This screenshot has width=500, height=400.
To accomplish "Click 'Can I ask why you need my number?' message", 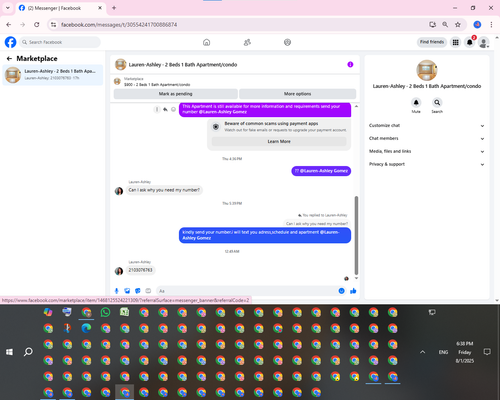I will coord(164,190).
